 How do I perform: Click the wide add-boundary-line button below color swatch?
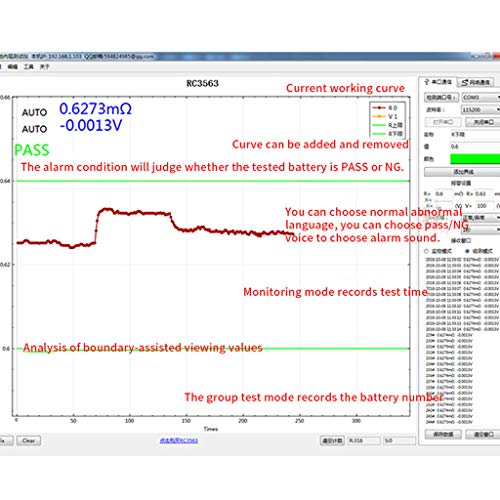coord(463,172)
